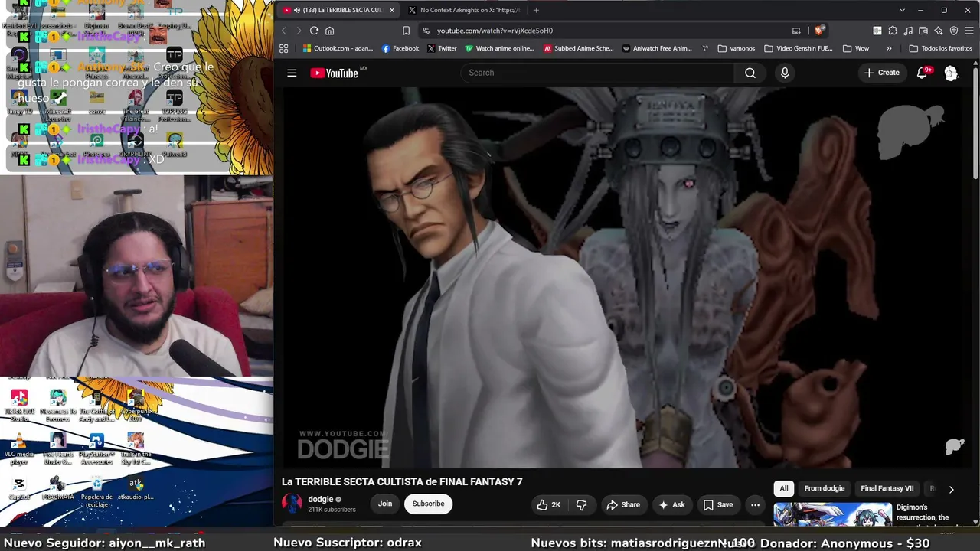Launch the PRAGMATA desktop shortcut

point(57,488)
